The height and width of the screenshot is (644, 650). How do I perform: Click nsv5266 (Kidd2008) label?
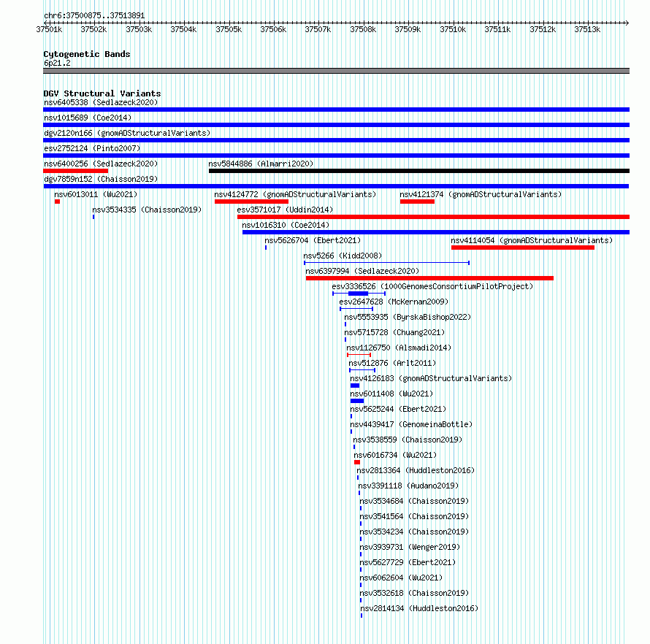[x=343, y=256]
